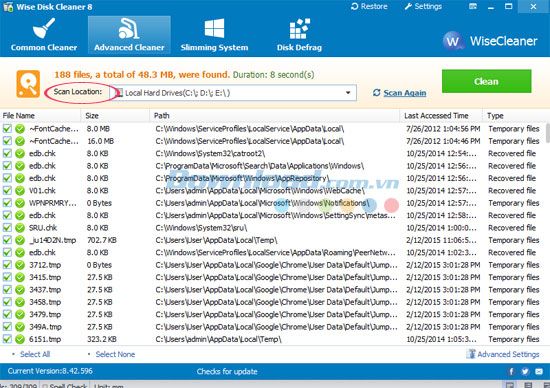Image resolution: width=550 pixels, height=388 pixels.
Task: Select the 702.7 KB size cell
Action: (x=102, y=240)
